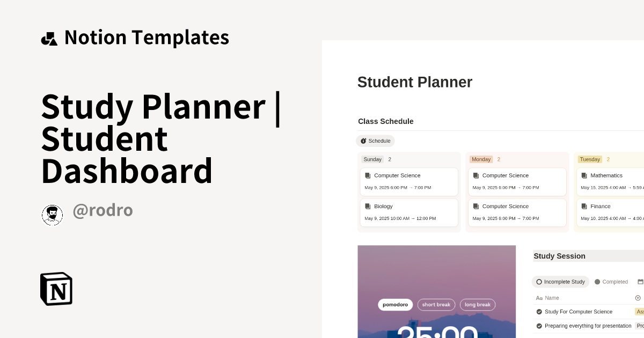Open the Name column sort dropdown
Screen dimensions: 644x338
click(638, 298)
